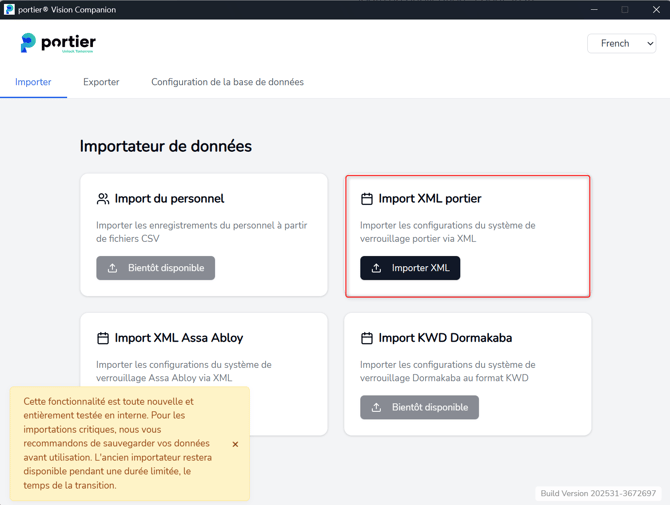Viewport: 670px width, 505px height.
Task: Click Bientôt disponible under Import KWD Dormakaba
Action: (x=420, y=407)
